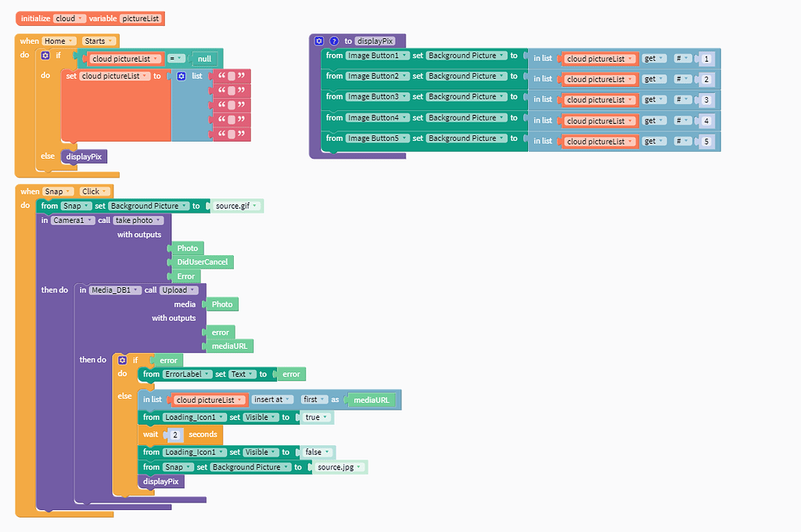Image resolution: width=801 pixels, height=532 pixels.
Task: Toggle the 'true' boolean dropdown for Loading_Icon1
Action: pyautogui.click(x=316, y=418)
